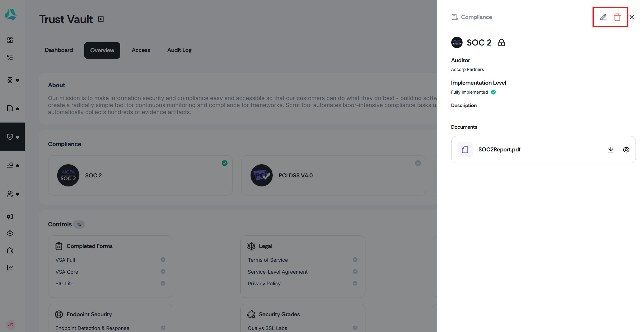Click the Privacy Policy control item
The image size is (644, 332).
(264, 284)
